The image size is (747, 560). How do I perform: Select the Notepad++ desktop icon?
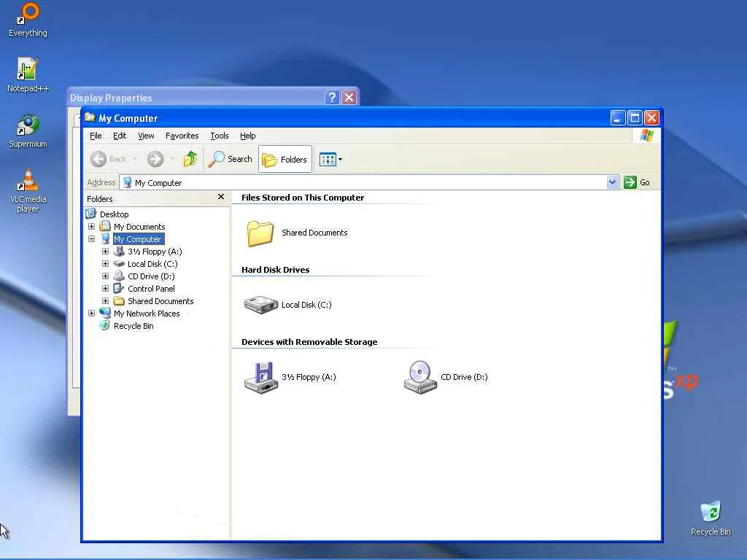point(28,75)
